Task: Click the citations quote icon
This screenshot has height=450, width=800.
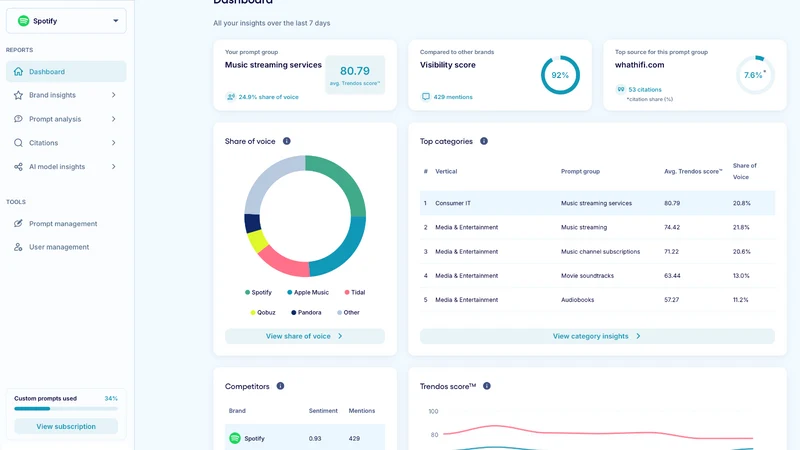Action: pyautogui.click(x=620, y=89)
